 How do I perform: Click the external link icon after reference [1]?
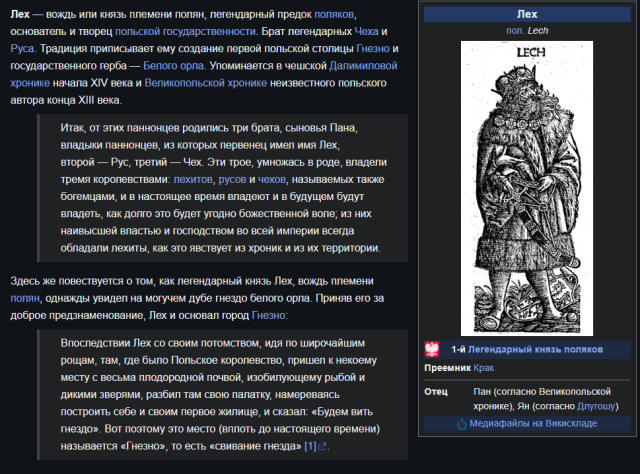point(322,446)
